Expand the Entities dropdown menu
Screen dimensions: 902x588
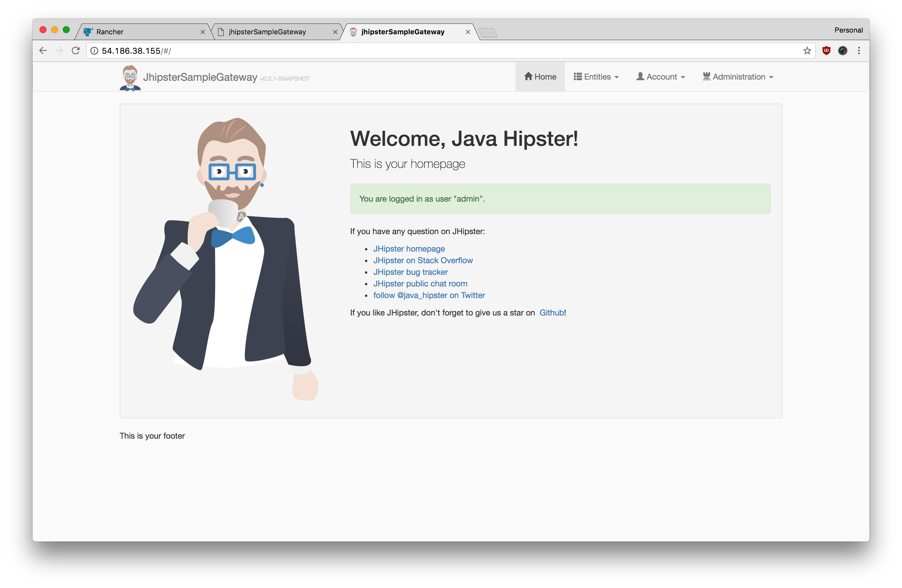pos(596,76)
